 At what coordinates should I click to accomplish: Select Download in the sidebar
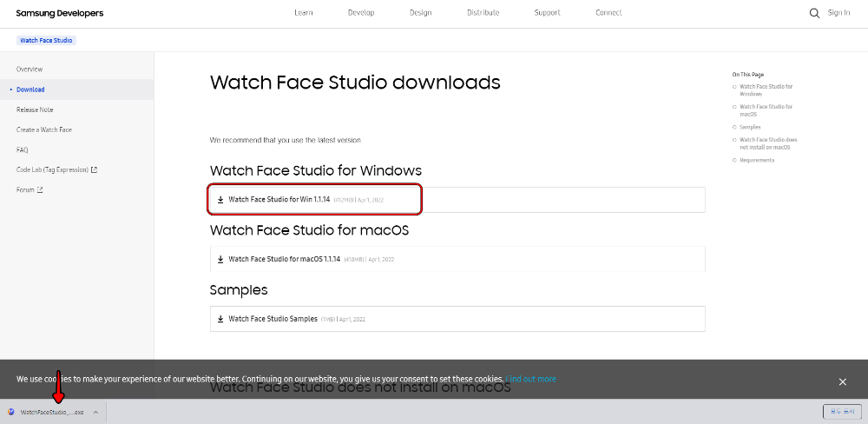click(30, 89)
